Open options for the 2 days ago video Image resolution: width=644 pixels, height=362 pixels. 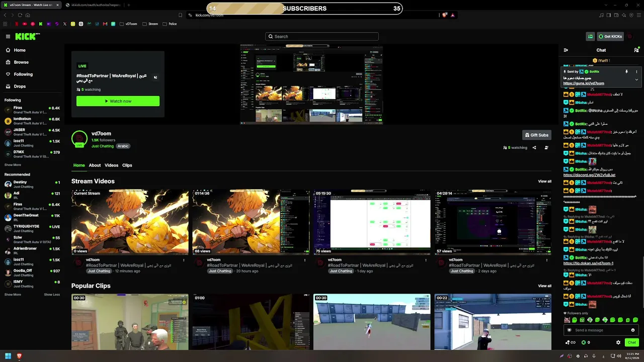pyautogui.click(x=547, y=260)
